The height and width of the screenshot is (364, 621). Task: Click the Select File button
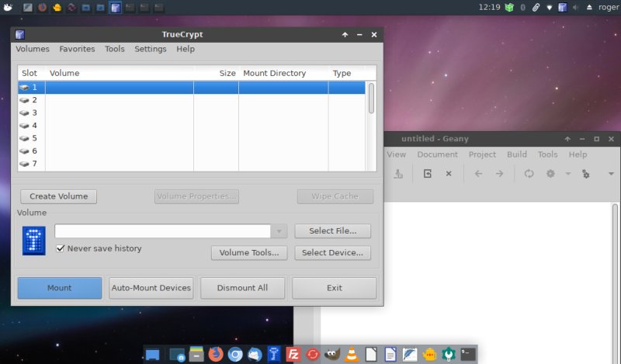tap(332, 231)
